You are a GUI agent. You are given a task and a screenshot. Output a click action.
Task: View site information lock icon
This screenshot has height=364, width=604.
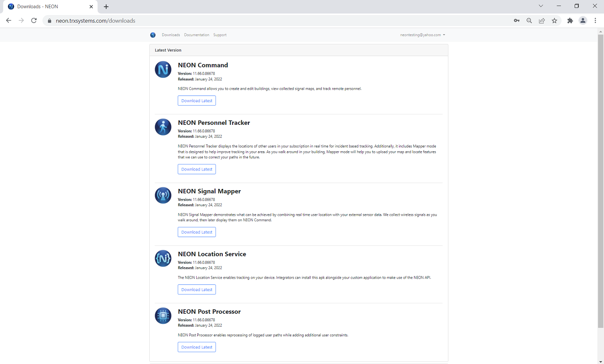point(49,21)
